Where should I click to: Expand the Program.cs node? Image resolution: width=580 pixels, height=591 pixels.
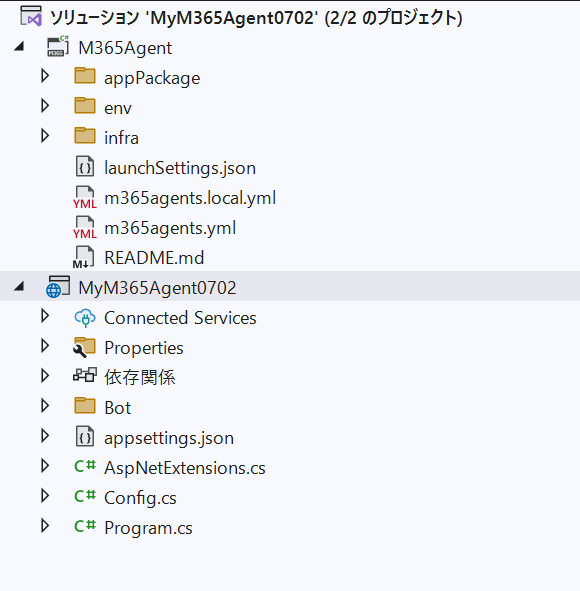coord(45,526)
